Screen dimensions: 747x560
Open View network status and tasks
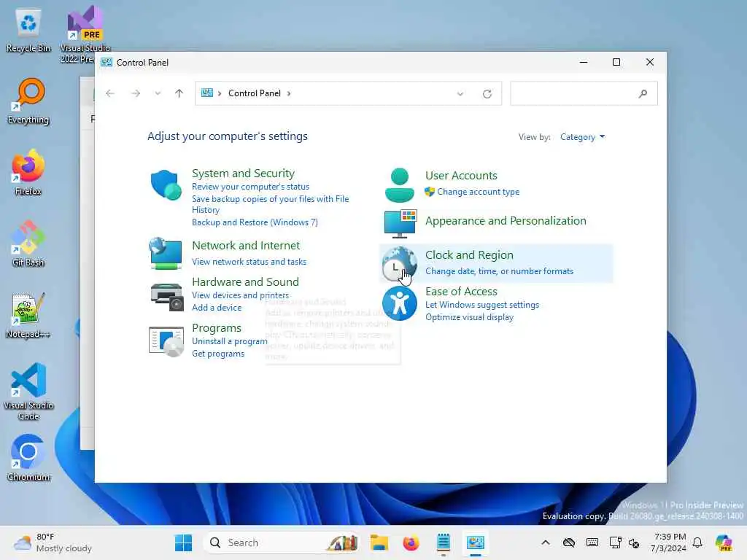(x=249, y=262)
